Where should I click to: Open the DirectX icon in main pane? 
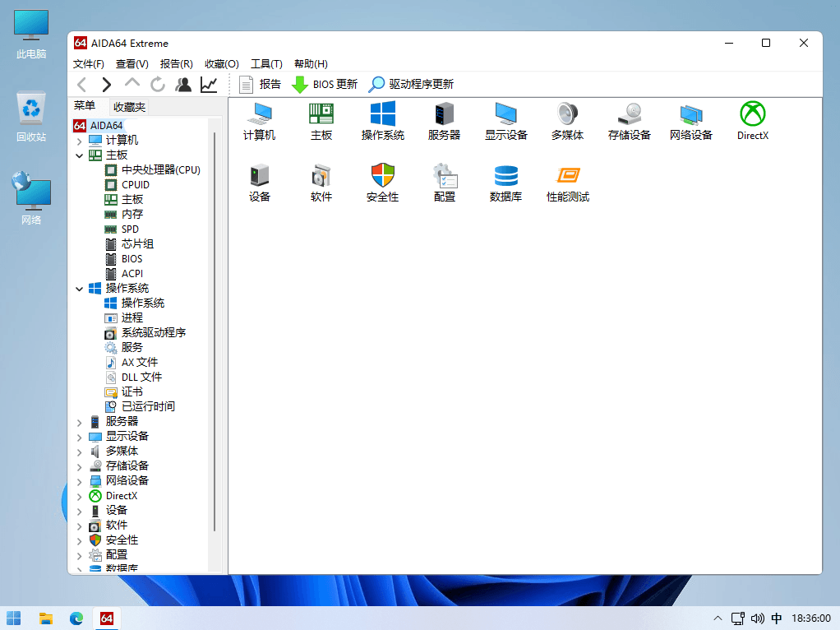753,121
